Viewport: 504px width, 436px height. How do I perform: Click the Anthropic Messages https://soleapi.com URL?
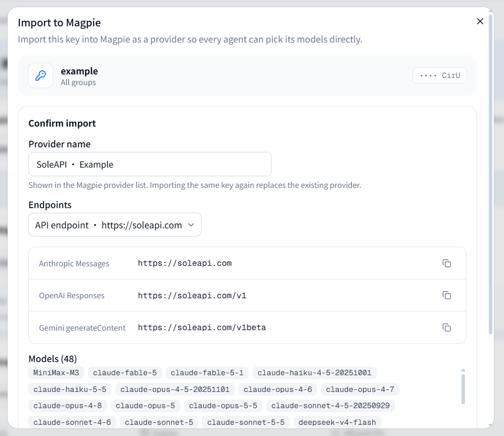click(x=185, y=263)
